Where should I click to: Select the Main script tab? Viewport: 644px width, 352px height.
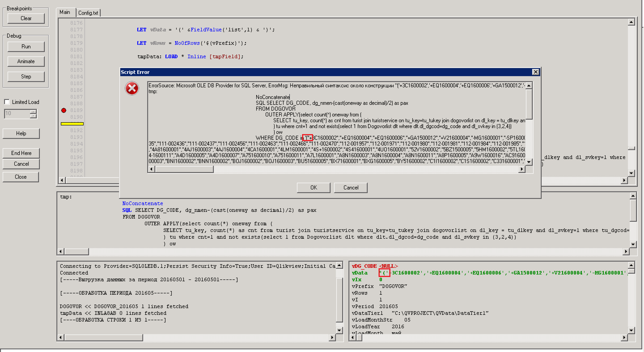click(65, 12)
